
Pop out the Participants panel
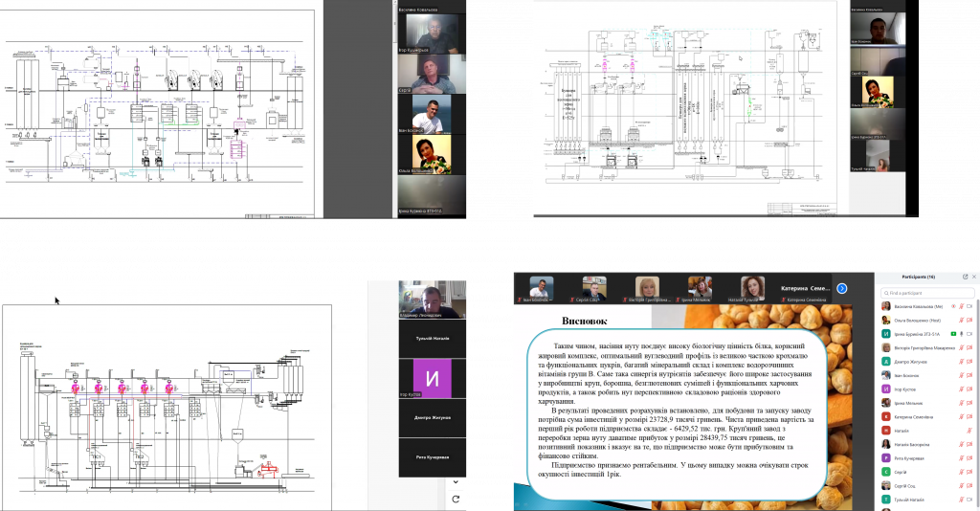[x=965, y=277]
